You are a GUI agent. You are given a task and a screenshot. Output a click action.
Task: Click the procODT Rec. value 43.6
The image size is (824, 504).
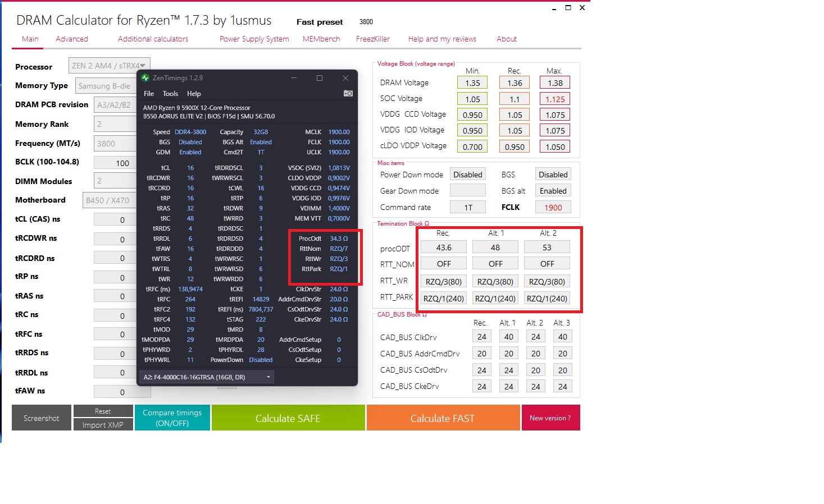pyautogui.click(x=444, y=247)
